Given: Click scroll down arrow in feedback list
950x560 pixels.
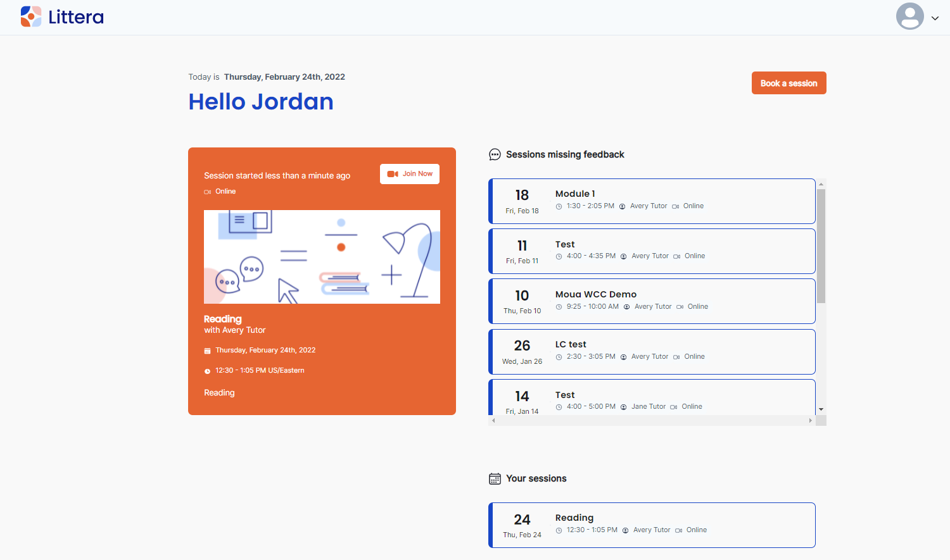Looking at the screenshot, I should coord(821,409).
